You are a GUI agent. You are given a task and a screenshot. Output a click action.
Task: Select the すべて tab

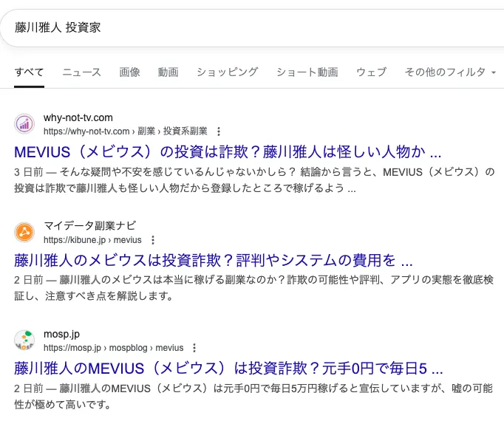tap(29, 72)
